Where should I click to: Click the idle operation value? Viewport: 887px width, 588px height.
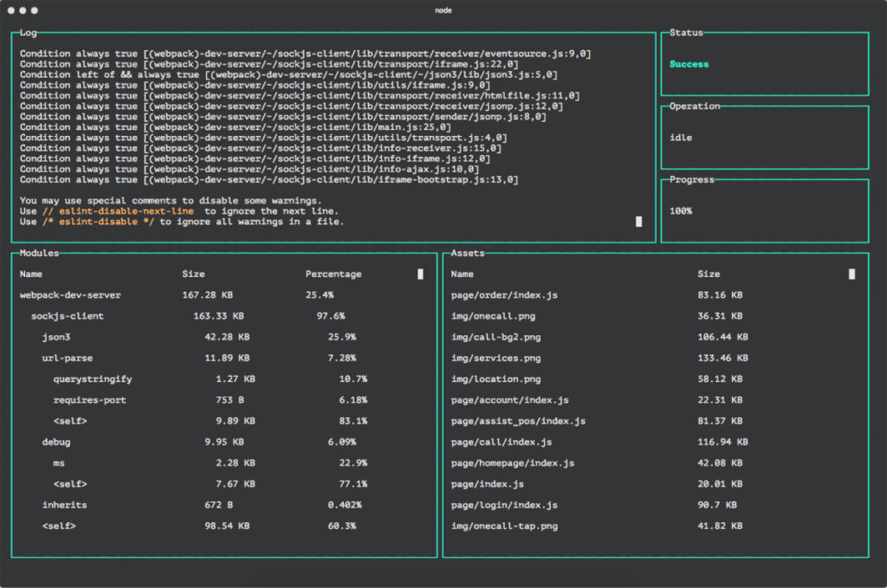(681, 138)
